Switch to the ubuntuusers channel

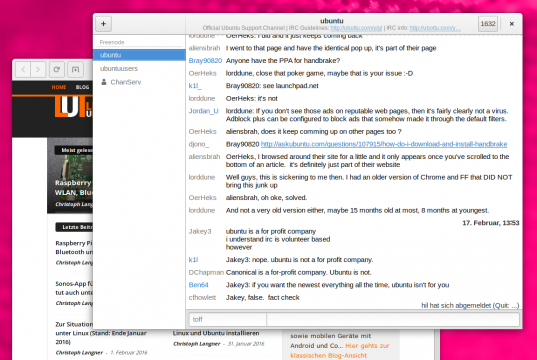[139, 69]
